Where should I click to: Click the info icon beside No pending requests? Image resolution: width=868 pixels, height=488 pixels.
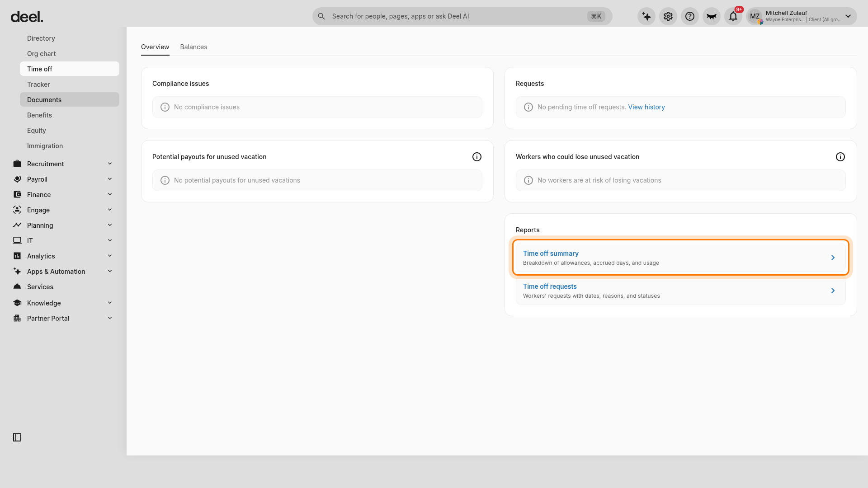point(528,107)
